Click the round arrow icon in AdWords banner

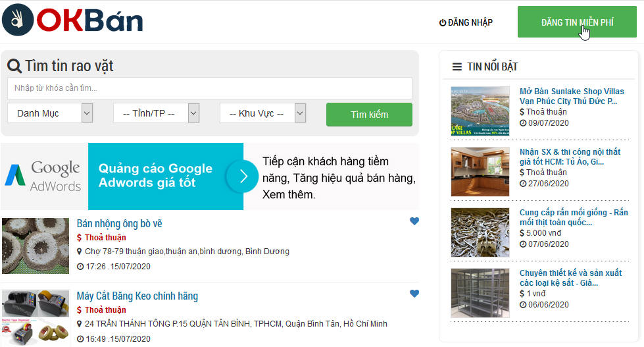click(x=242, y=176)
